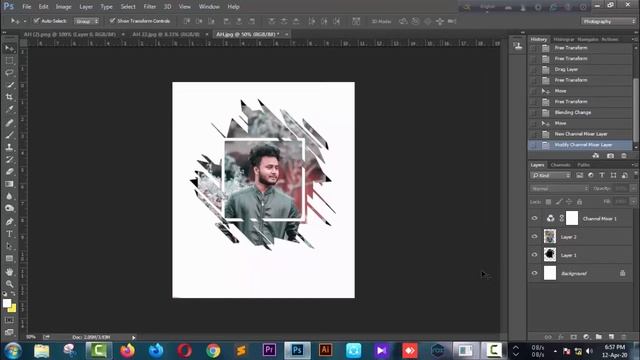Viewport: 640px width, 360px height.
Task: Select the Blur tool
Action: 9,196
